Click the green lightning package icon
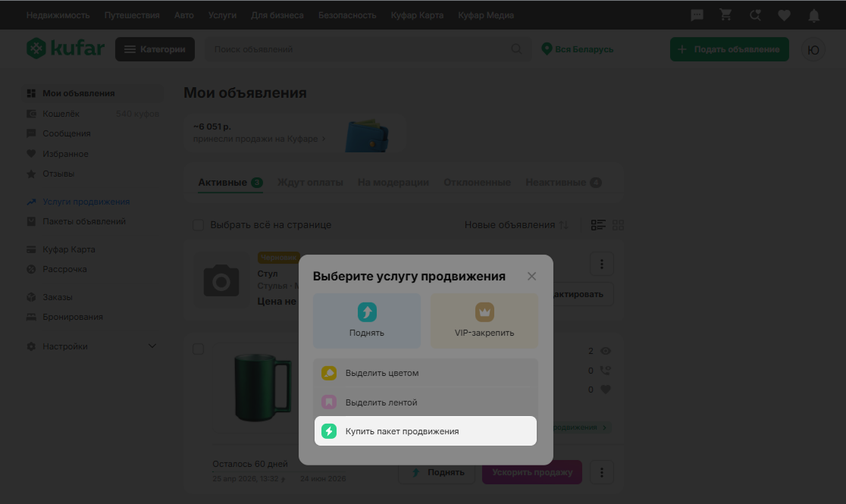Viewport: 846px width, 504px height. [329, 431]
